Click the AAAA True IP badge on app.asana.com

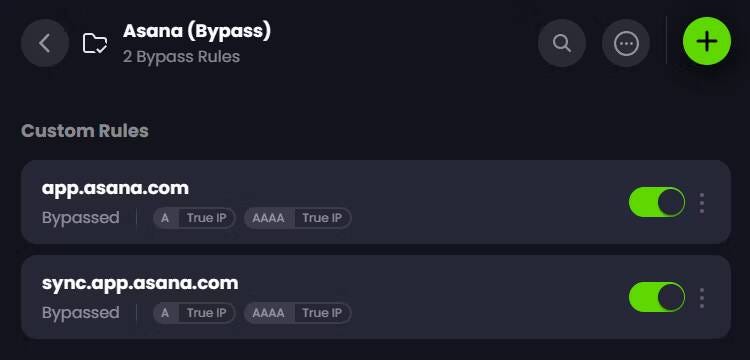point(298,218)
